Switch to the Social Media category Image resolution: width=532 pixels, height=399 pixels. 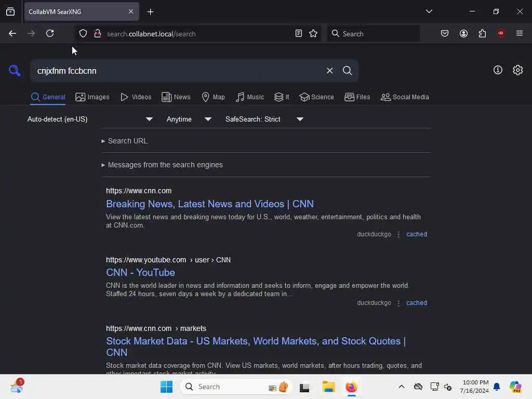[404, 97]
